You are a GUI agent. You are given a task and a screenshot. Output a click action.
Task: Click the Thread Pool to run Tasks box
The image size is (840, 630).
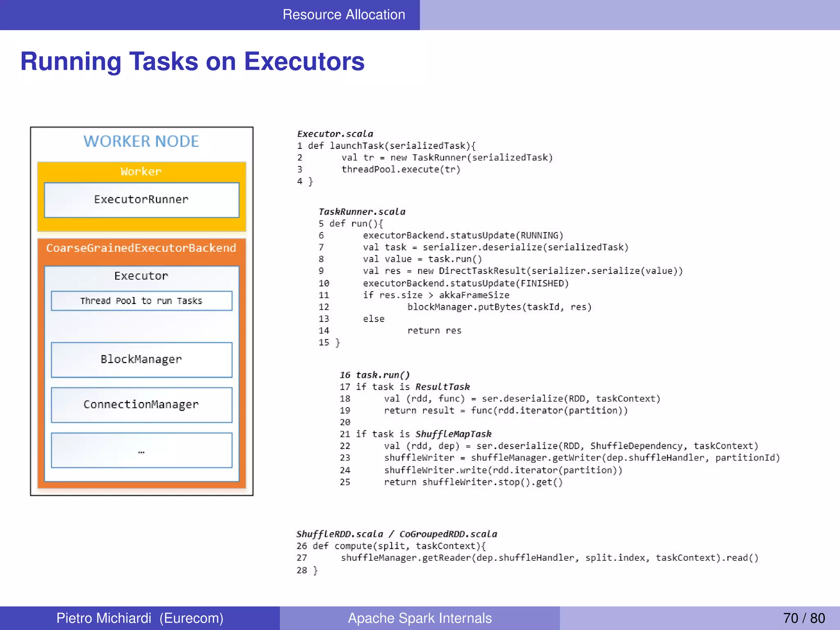141,301
